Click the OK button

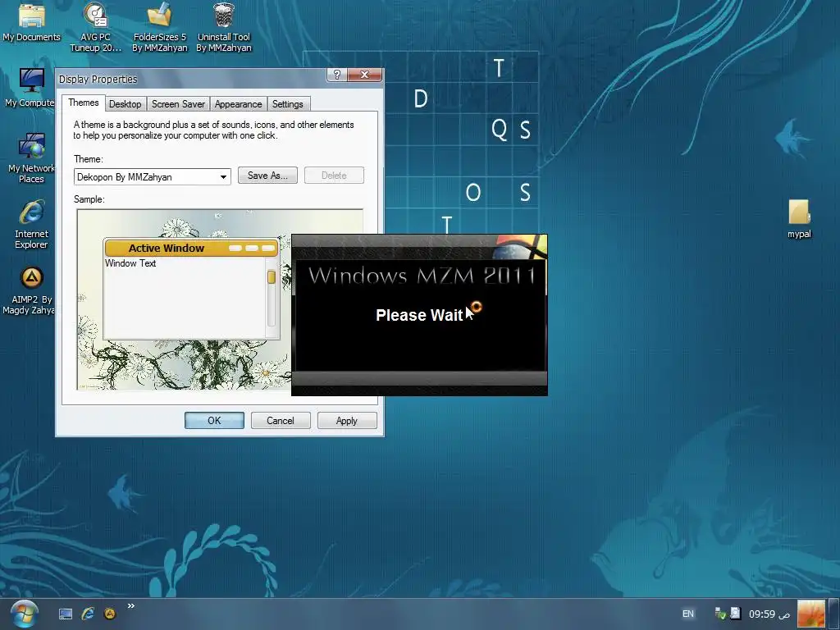point(214,421)
